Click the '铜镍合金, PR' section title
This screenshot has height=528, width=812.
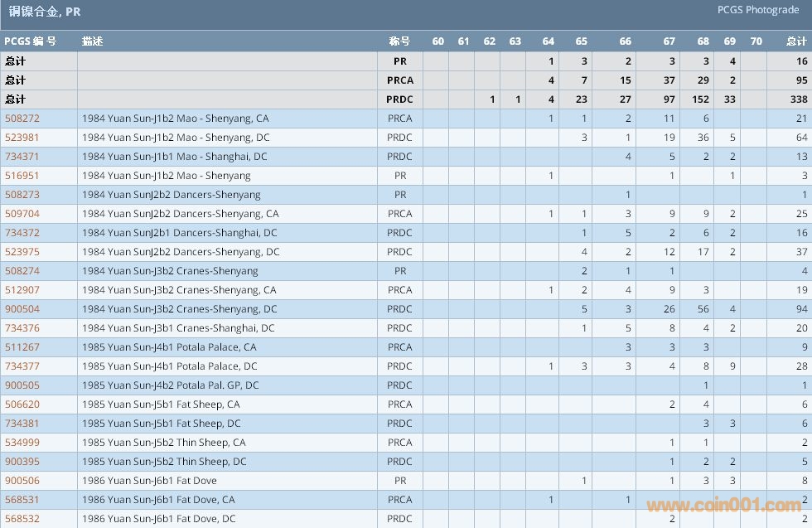click(x=45, y=12)
